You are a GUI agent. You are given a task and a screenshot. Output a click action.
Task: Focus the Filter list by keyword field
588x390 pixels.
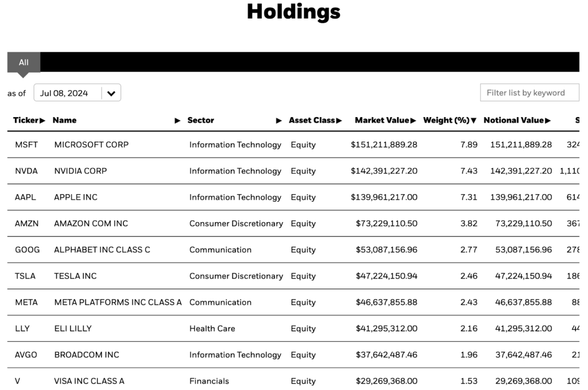pos(529,93)
